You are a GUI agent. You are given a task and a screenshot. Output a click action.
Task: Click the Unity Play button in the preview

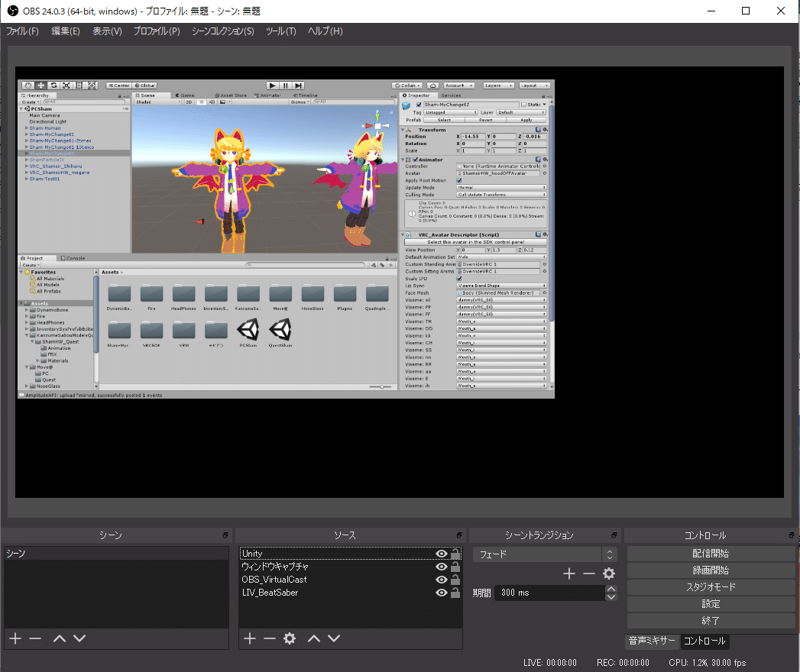tap(273, 86)
